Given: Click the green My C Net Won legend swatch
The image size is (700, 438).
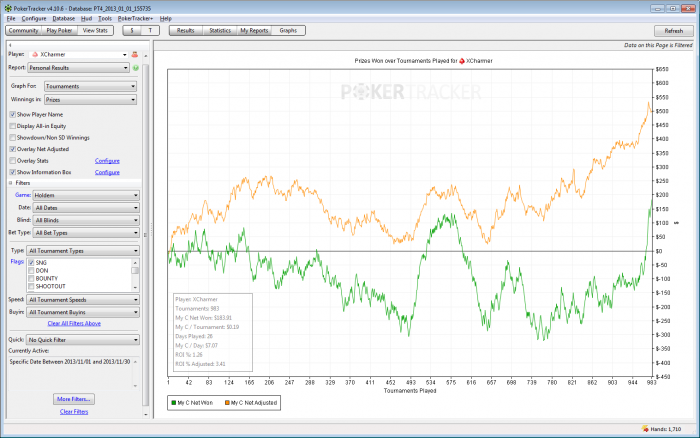Looking at the screenshot, I should (x=172, y=402).
